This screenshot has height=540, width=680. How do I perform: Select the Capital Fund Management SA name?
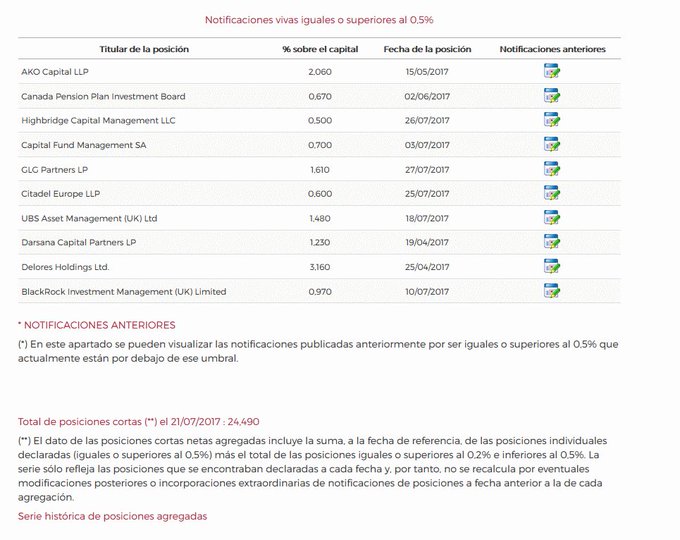coord(84,145)
